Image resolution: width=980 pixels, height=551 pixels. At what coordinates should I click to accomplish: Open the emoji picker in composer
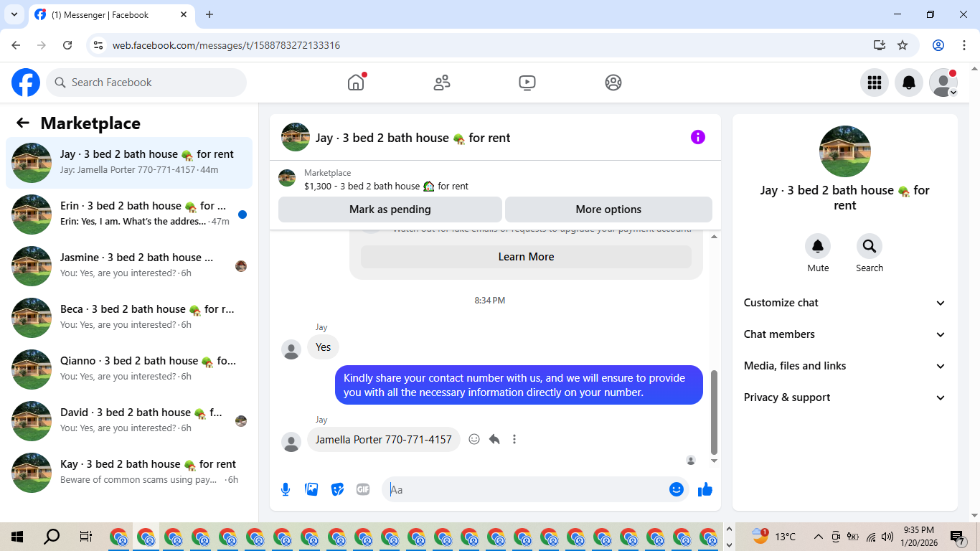[677, 489]
